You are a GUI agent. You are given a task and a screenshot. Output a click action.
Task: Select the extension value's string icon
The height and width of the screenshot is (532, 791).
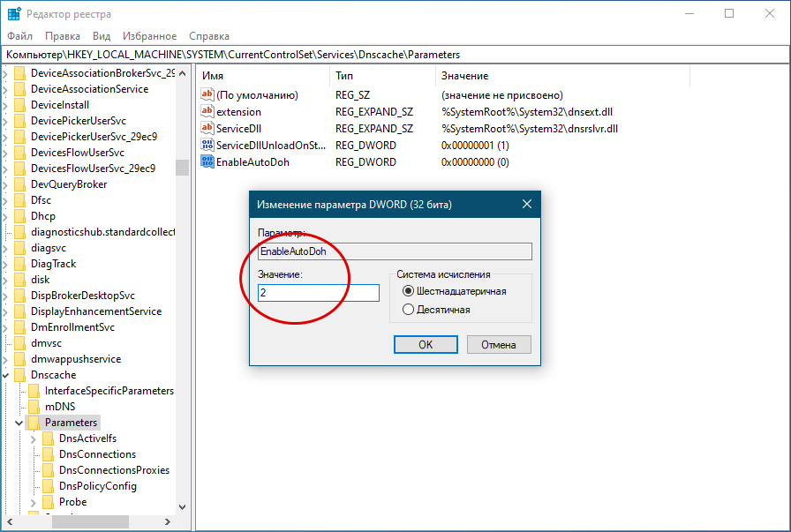click(x=207, y=111)
